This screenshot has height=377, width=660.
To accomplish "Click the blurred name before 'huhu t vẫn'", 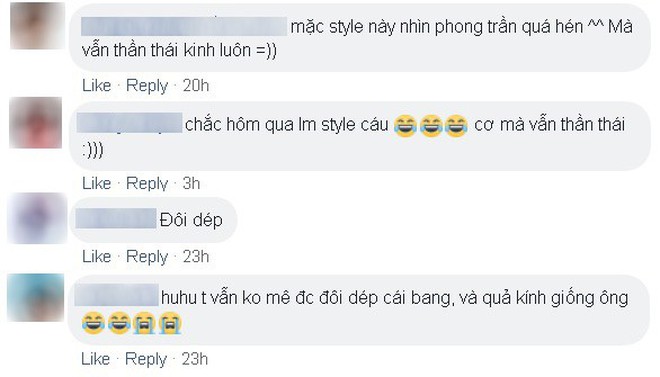I will (x=117, y=295).
